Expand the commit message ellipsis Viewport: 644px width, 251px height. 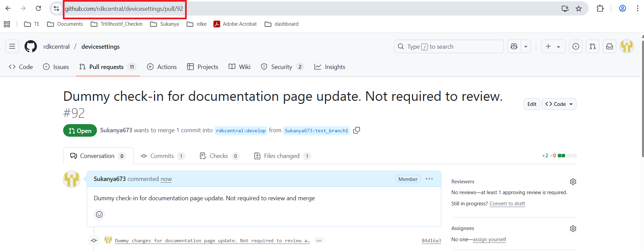tap(319, 241)
